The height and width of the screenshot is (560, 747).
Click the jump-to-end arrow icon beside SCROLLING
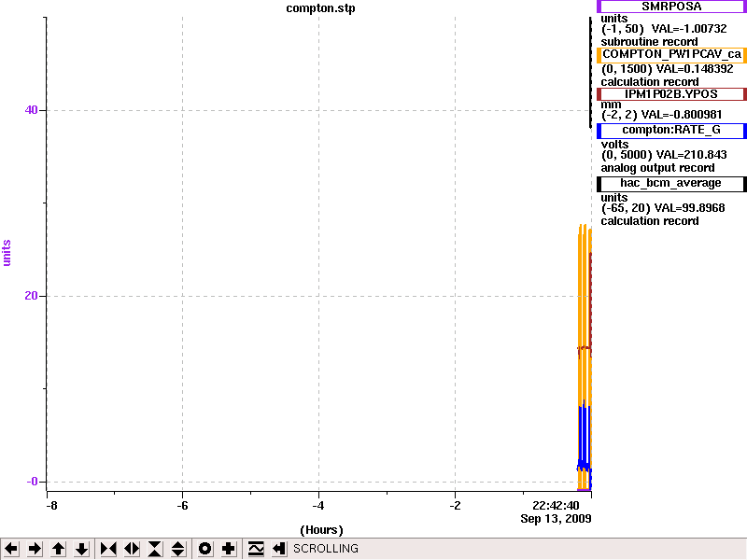[x=279, y=549]
